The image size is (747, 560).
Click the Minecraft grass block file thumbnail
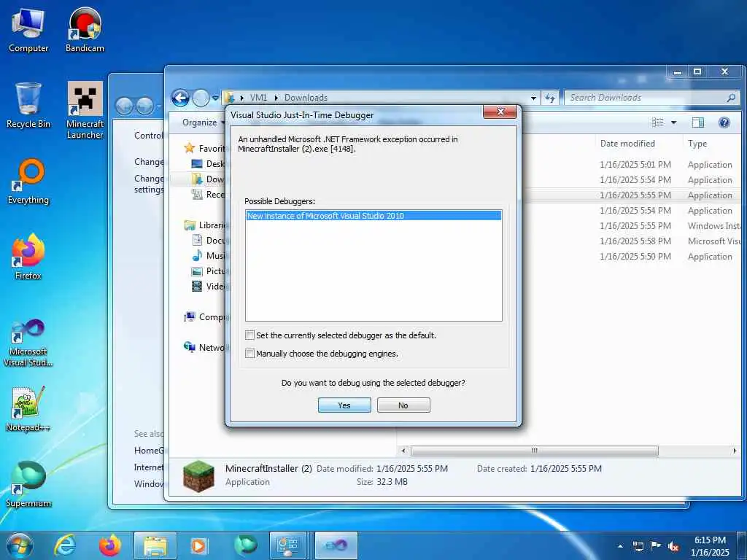click(198, 475)
